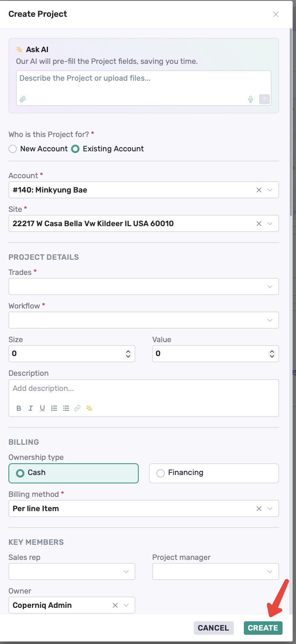Open the Owner dropdown arrow
Image resolution: width=296 pixels, height=644 pixels.
126,605
